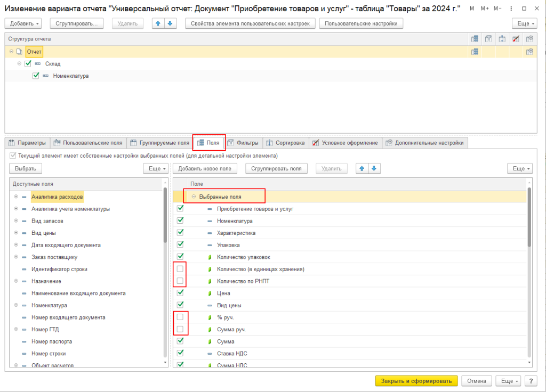This screenshot has height=392, width=546.
Task: Move selected field down with blue arrow
Action: (x=374, y=168)
